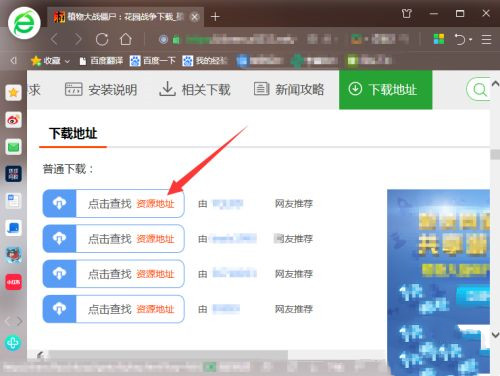Open the blue chat sidebar icon

click(x=13, y=228)
